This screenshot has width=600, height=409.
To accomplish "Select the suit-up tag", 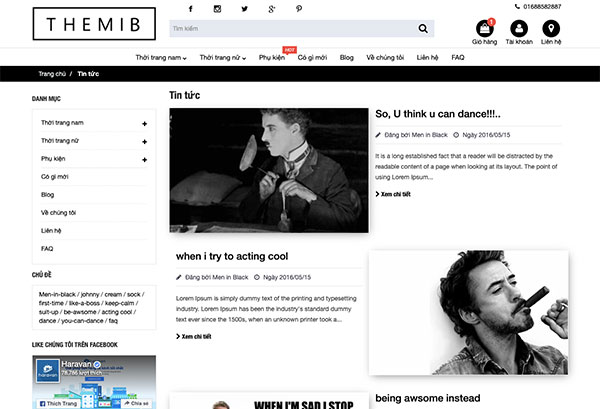I will (49, 312).
